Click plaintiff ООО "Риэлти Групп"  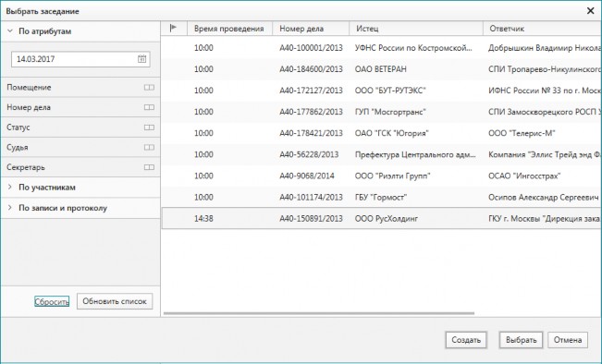[392, 176]
